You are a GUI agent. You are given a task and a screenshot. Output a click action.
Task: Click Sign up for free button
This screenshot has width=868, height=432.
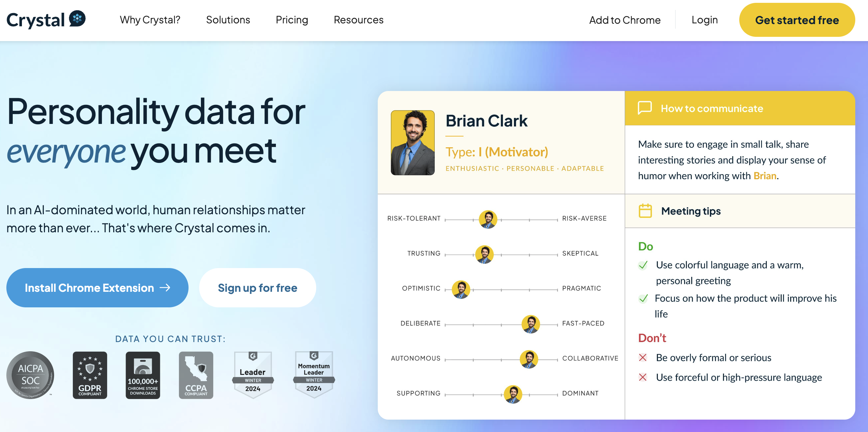click(x=257, y=288)
